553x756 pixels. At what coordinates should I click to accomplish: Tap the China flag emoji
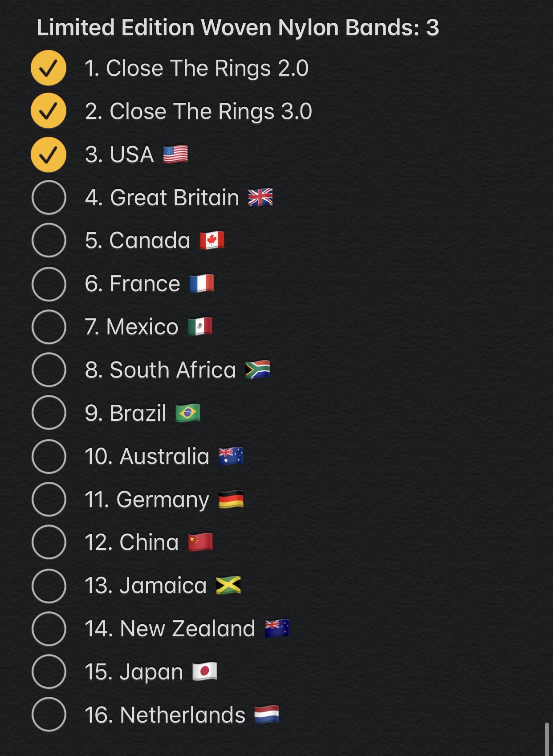[x=200, y=542]
